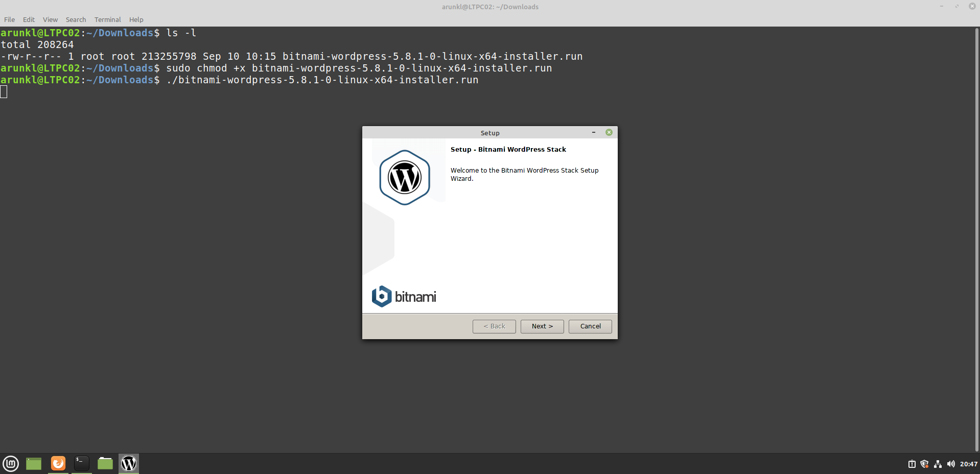
Task: Open update manager shield icon
Action: click(x=924, y=464)
